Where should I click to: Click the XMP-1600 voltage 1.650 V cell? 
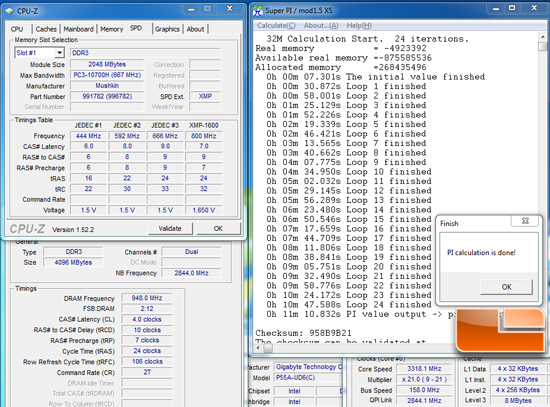coord(203,210)
